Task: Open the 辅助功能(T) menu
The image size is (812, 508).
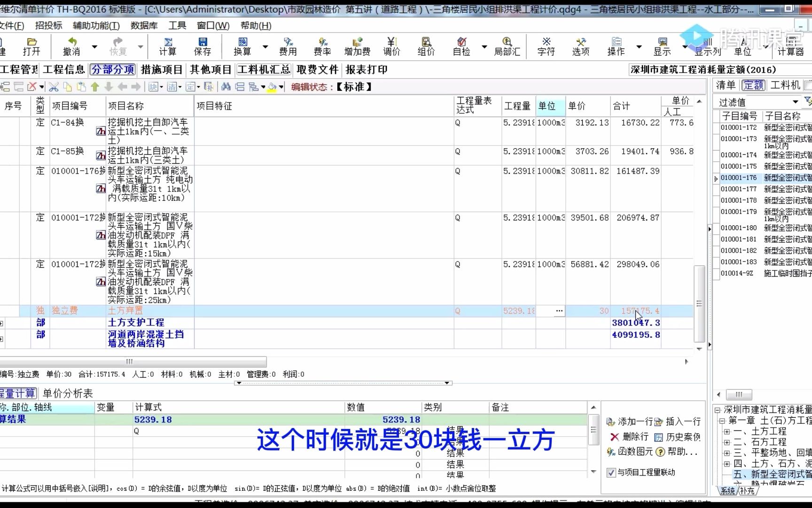Action: (x=96, y=26)
